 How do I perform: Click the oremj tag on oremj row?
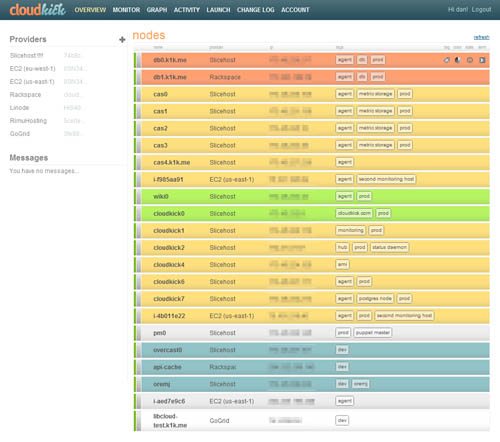point(360,384)
